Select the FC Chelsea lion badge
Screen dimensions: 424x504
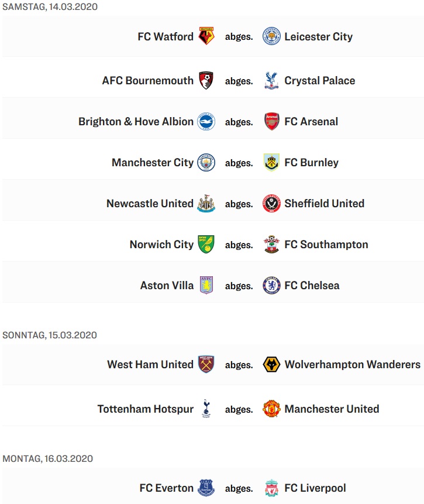pos(271,286)
